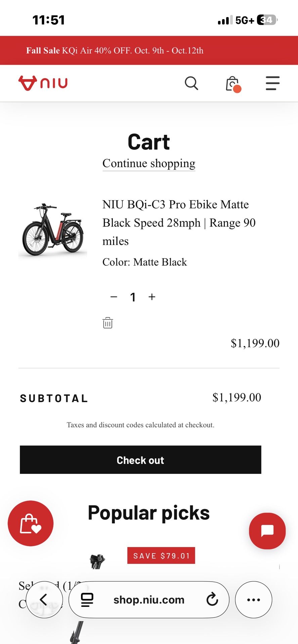Open browser more options ellipsis
Screen dimensions: 298x644
point(253,599)
